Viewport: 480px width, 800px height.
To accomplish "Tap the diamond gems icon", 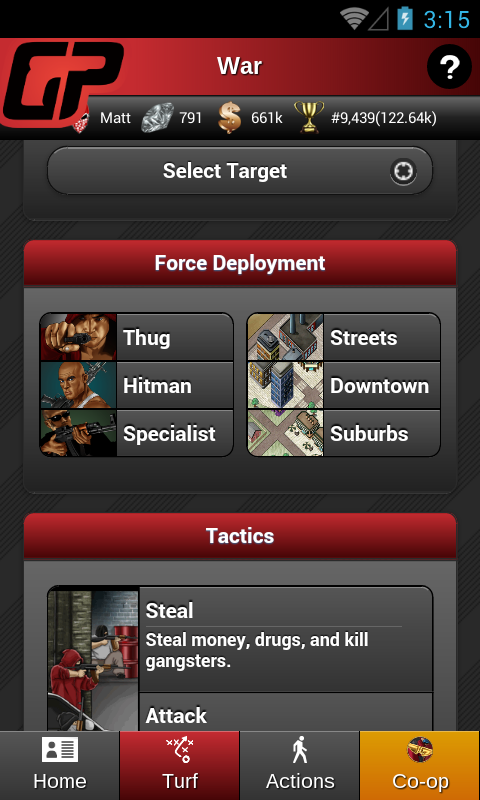I will (x=157, y=118).
